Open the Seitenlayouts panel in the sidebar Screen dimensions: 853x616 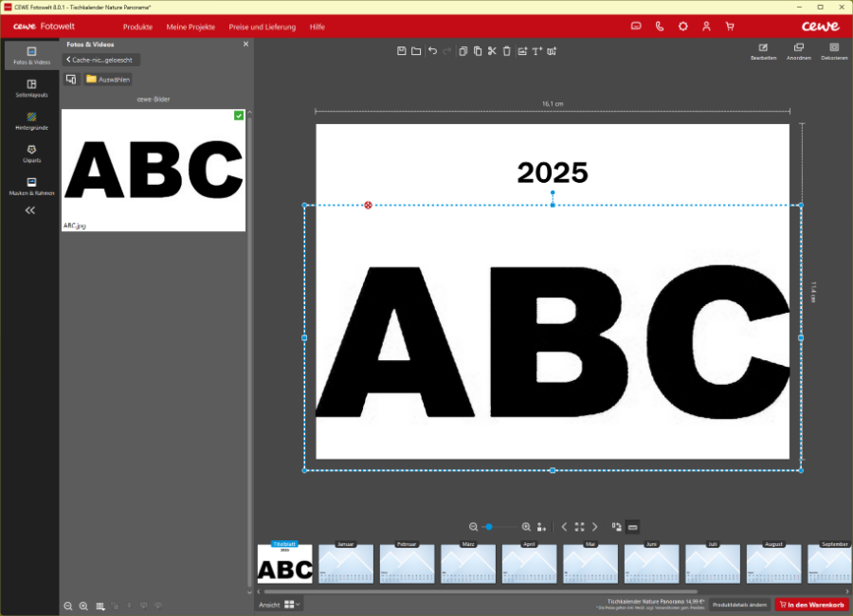(x=31, y=88)
